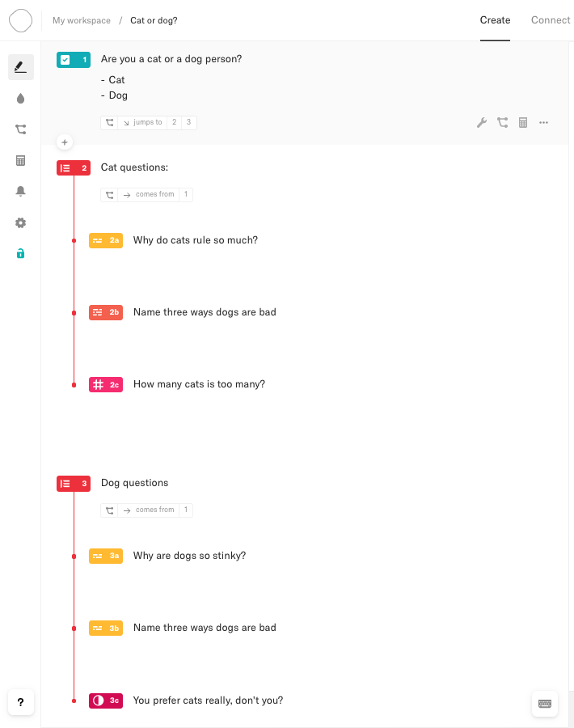This screenshot has width=574, height=728.
Task: Click the Help question mark button
Action: click(x=20, y=702)
